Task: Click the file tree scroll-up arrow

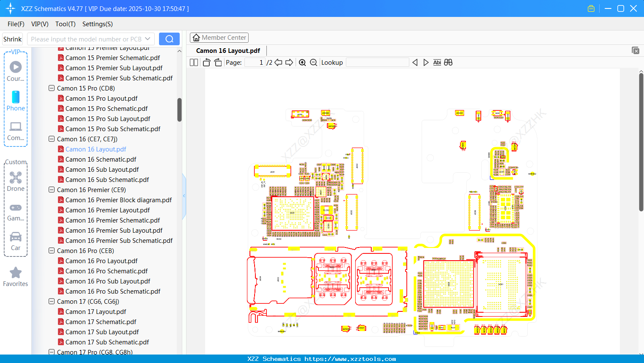Action: [179, 51]
